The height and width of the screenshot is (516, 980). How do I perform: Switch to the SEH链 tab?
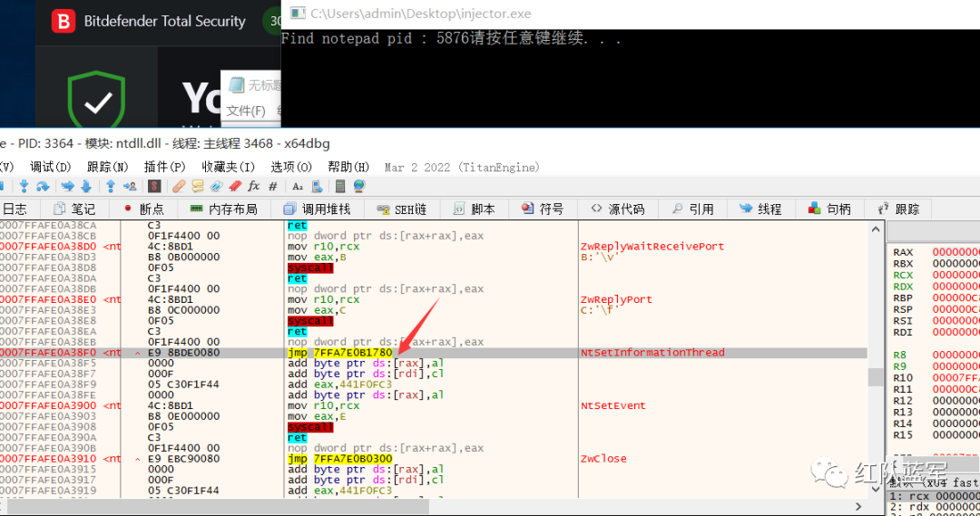coord(401,209)
